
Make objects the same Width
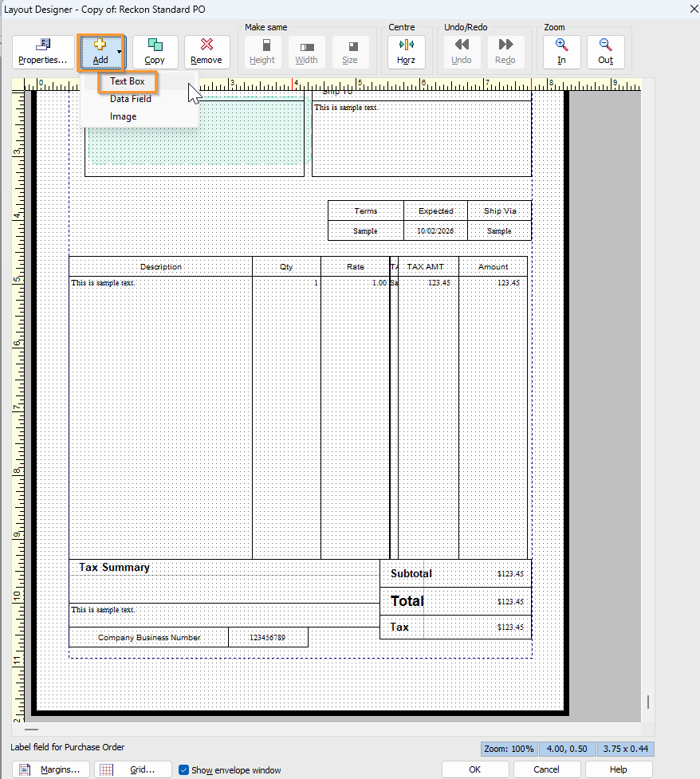[x=306, y=52]
